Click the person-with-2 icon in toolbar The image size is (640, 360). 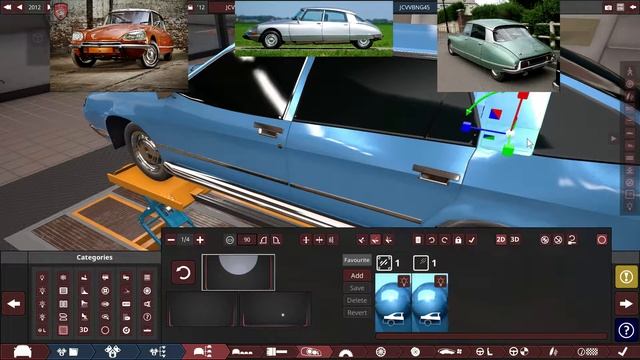click(572, 240)
